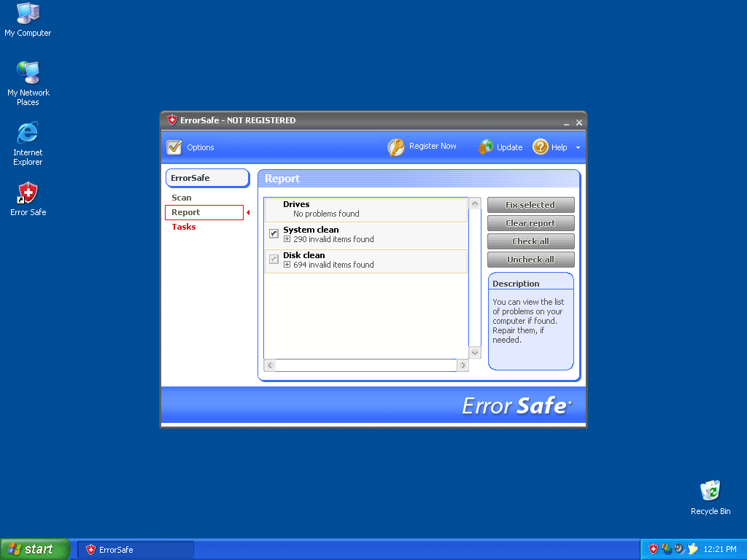
Task: Open the Options checkmark icon
Action: pos(174,147)
